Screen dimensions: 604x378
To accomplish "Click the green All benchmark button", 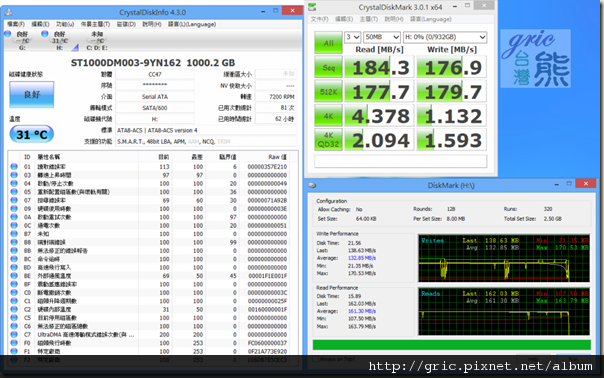I will pyautogui.click(x=328, y=42).
